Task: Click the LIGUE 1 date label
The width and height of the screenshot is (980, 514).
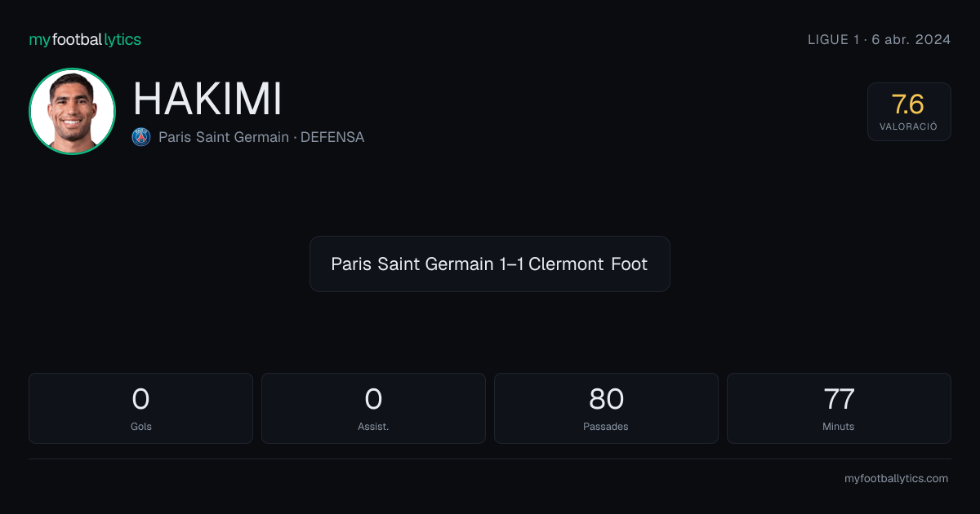Action: [x=879, y=40]
